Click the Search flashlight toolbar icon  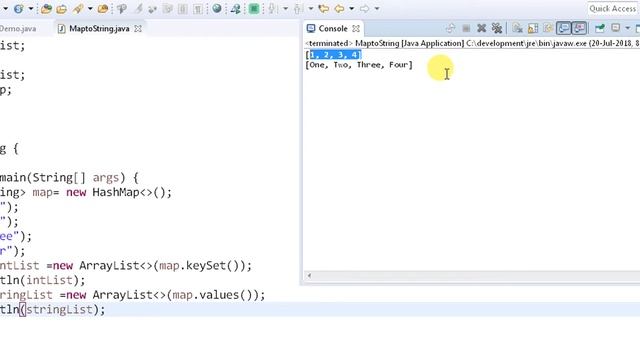(78, 9)
